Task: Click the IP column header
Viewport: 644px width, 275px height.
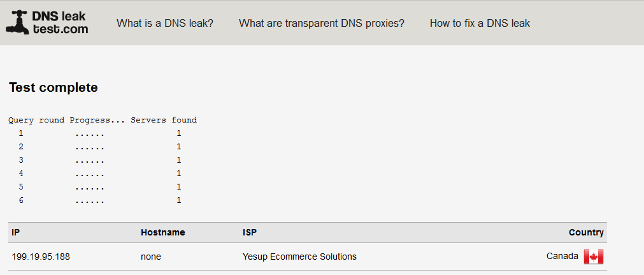Action: pyautogui.click(x=16, y=232)
